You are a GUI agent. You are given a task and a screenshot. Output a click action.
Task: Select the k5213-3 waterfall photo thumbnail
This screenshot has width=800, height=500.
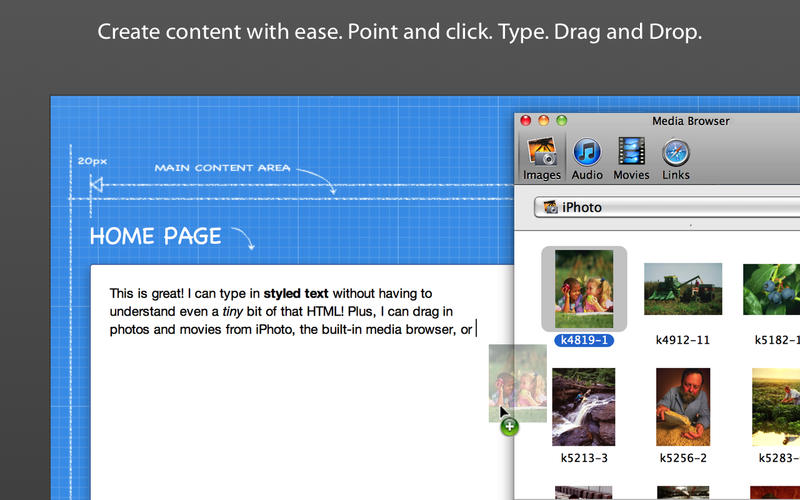tap(584, 406)
